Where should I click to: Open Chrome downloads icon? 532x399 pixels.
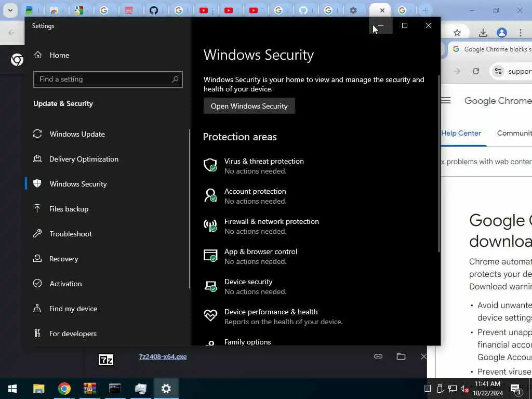[x=483, y=33]
